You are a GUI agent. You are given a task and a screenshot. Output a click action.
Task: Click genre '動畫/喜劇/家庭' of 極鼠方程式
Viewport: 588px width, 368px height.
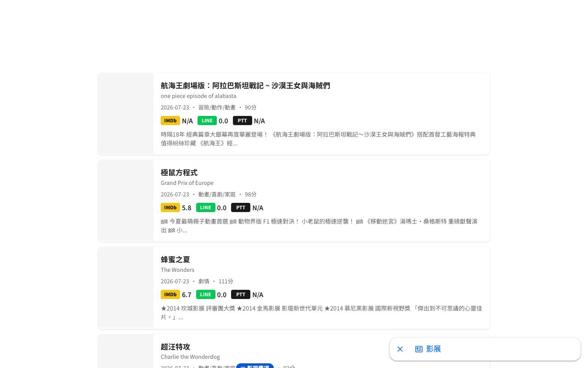tap(217, 195)
